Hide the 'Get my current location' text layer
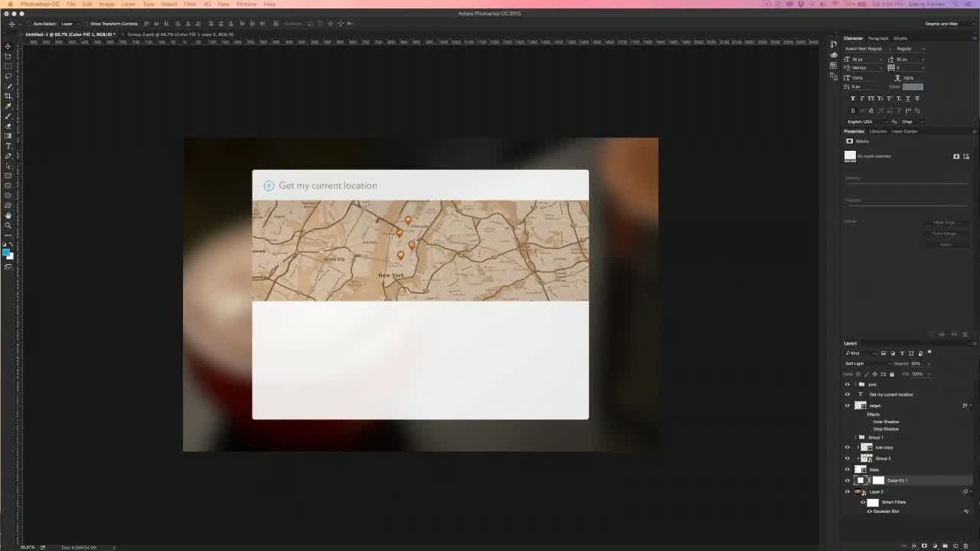Screen dimensions: 980x551 pyautogui.click(x=848, y=395)
